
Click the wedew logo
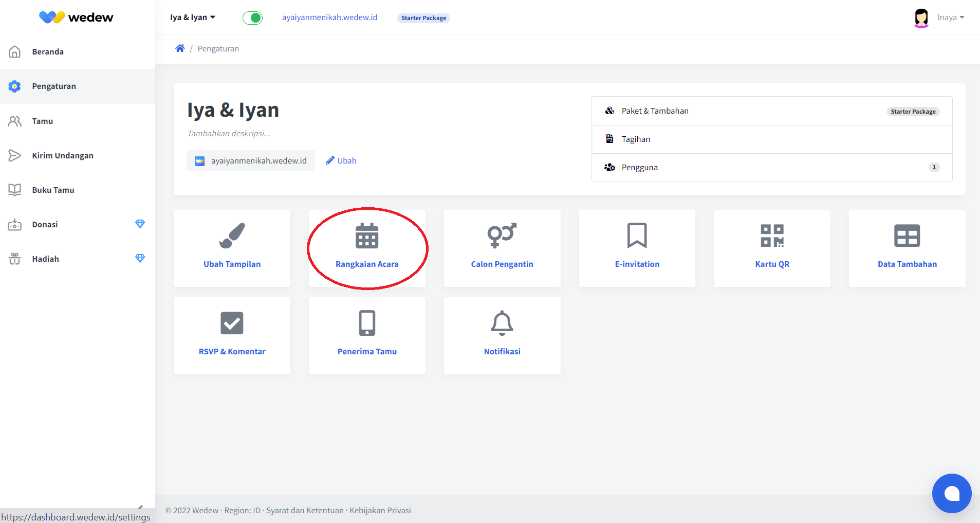click(x=76, y=17)
